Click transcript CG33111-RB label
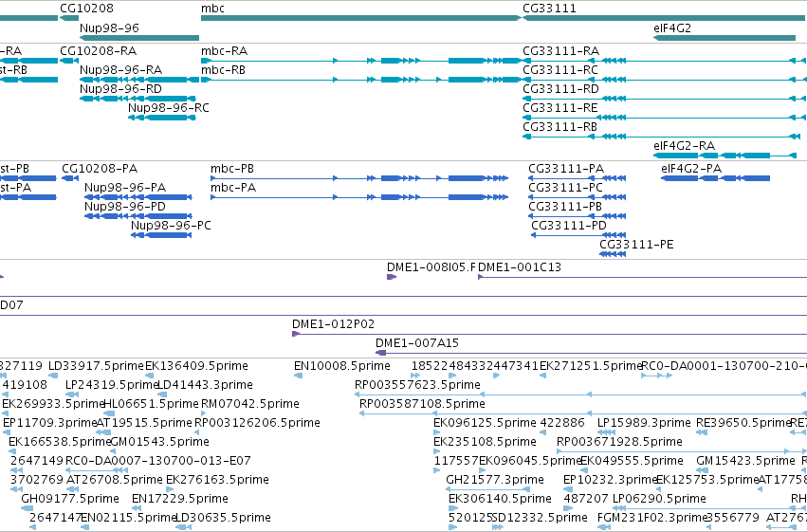The height and width of the screenshot is (532, 807). point(559,127)
